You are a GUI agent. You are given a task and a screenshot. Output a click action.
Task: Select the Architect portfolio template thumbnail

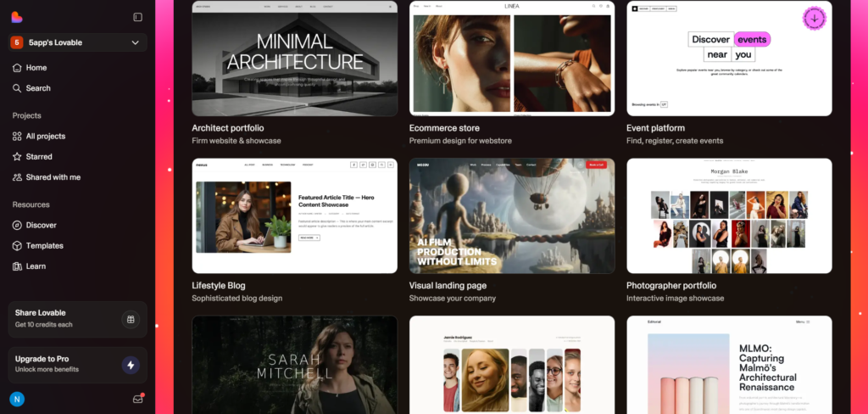tap(294, 58)
